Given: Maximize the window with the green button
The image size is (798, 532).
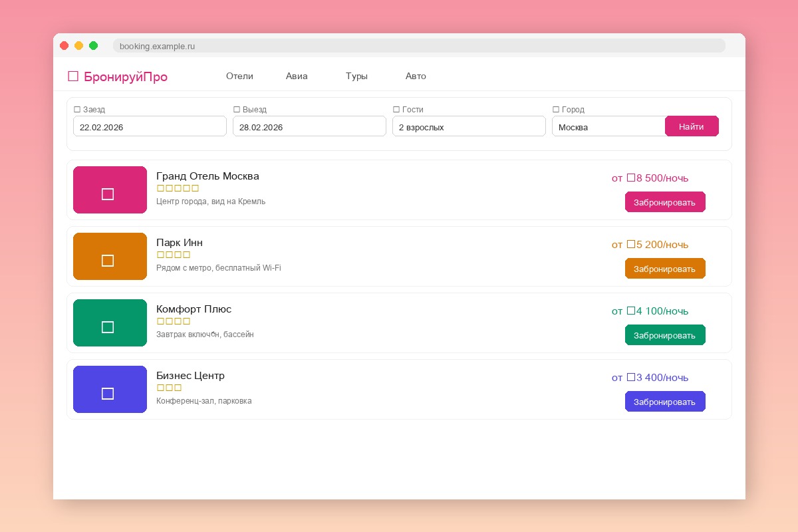Looking at the screenshot, I should (94, 46).
